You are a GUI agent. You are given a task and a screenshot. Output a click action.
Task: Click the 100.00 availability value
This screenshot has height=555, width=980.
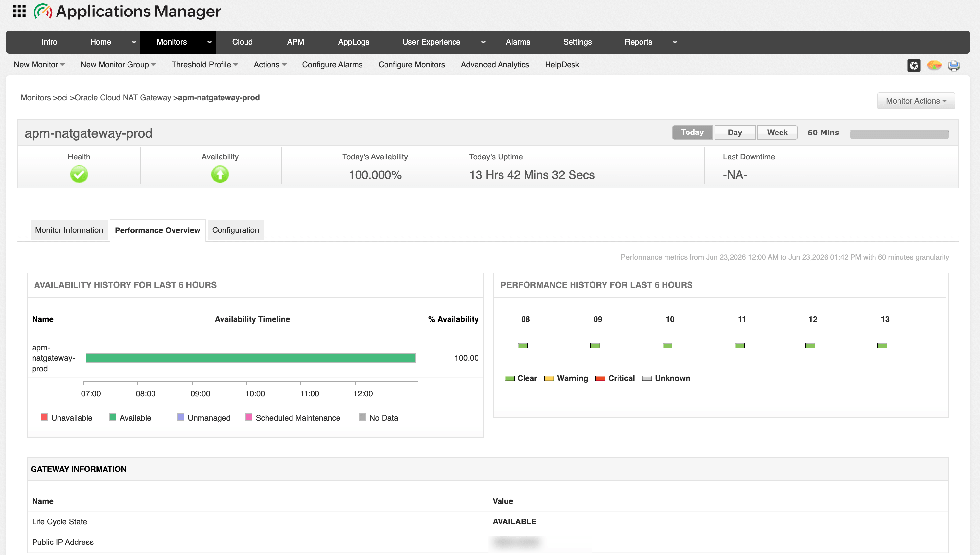[466, 358]
